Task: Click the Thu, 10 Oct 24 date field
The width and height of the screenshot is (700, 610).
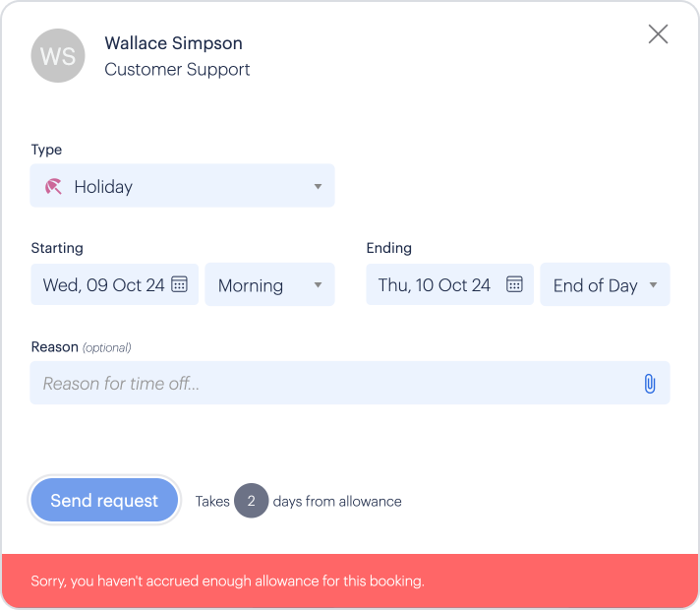Action: click(x=435, y=285)
